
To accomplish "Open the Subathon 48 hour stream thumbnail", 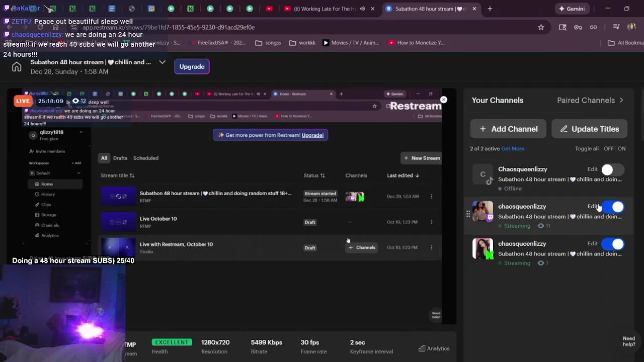I will (118, 197).
